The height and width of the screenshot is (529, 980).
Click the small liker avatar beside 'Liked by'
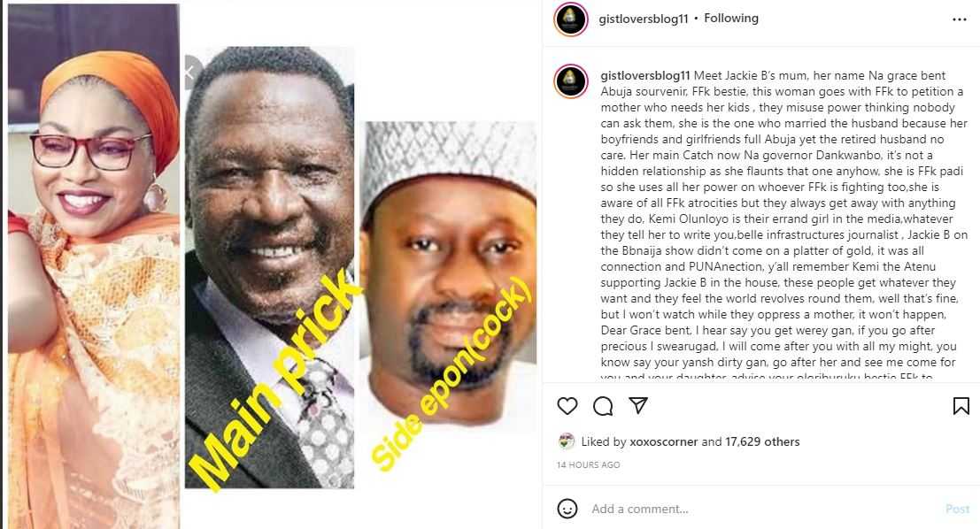point(567,441)
